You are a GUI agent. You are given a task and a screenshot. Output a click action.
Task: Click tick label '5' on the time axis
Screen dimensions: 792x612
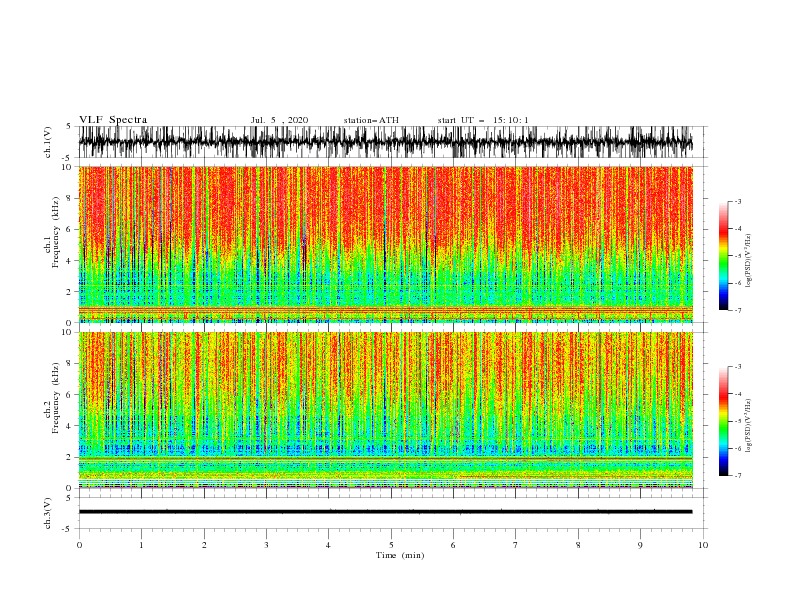coord(391,545)
